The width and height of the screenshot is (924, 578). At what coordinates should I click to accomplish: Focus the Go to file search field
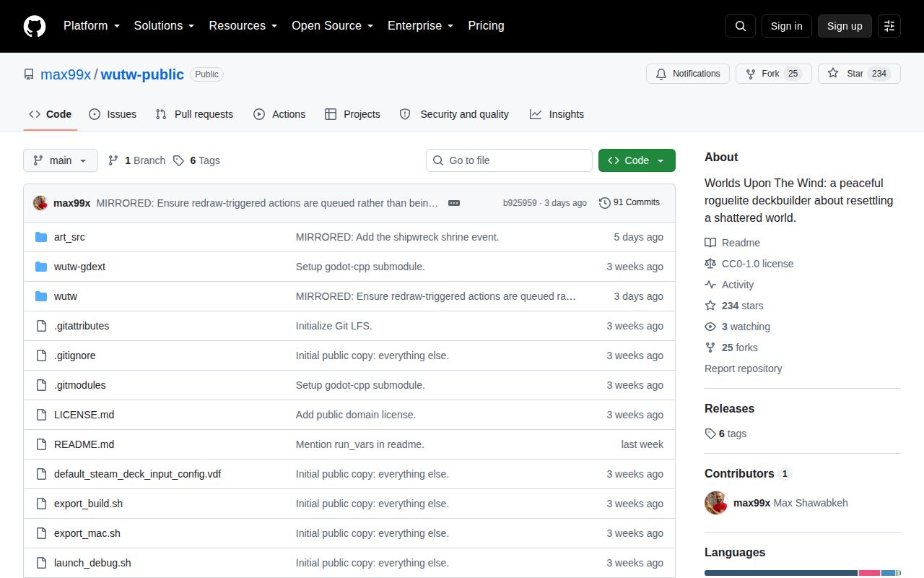pos(509,160)
